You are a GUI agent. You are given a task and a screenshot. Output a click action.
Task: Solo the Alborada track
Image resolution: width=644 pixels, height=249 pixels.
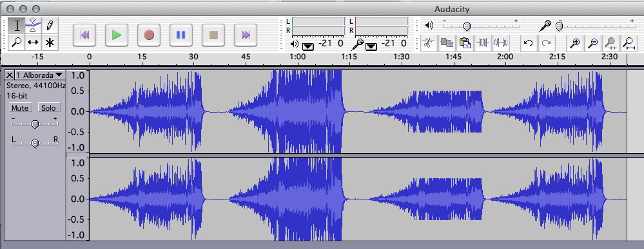(48, 108)
